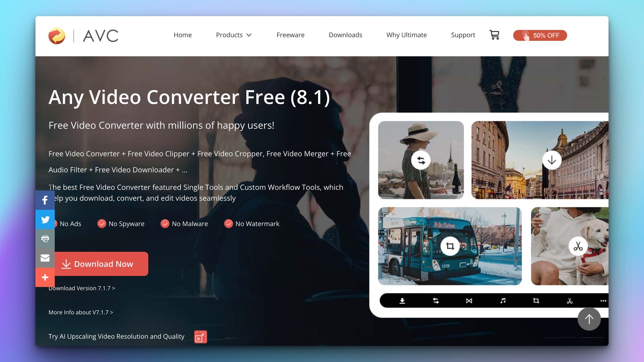This screenshot has width=644, height=362.
Task: Toggle No Watermark feature checkbox
Action: 228,223
